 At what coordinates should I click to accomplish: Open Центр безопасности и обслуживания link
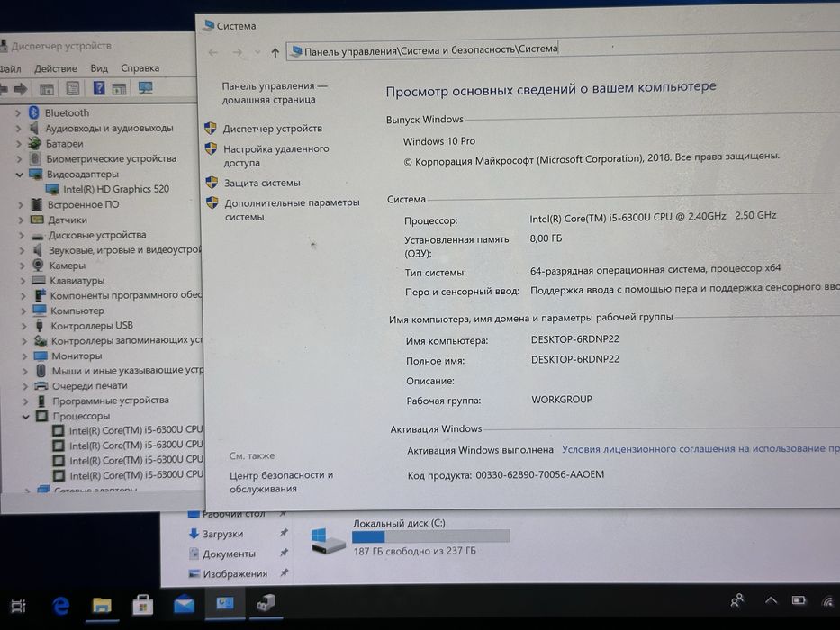coord(281,481)
